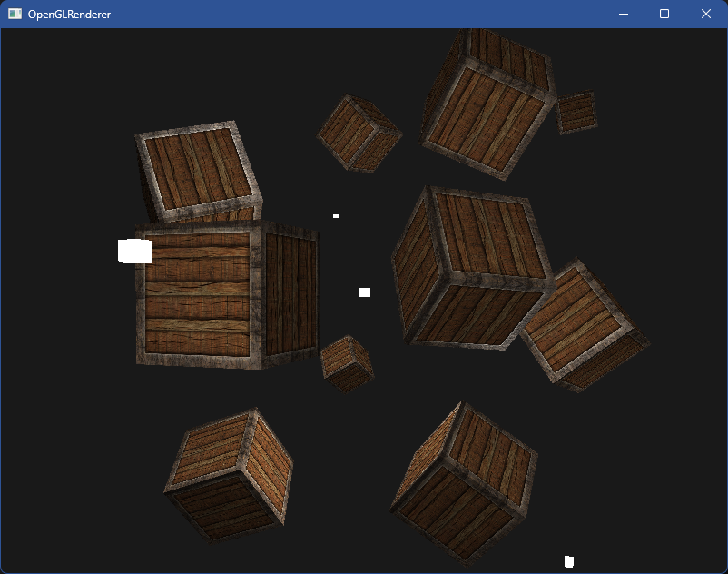
Task: Click the tilted crate atop the horizontal-plank crate
Action: tap(199, 173)
